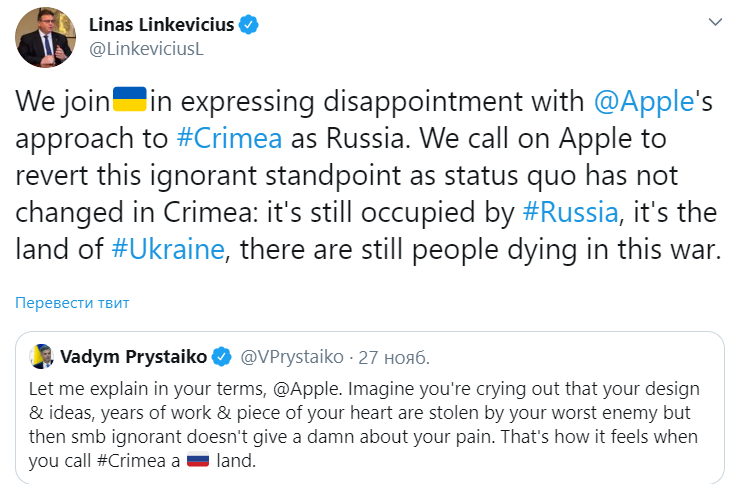Open the #Ukraine hashtag link
Image resolution: width=744 pixels, height=484 pixels.
(x=169, y=248)
